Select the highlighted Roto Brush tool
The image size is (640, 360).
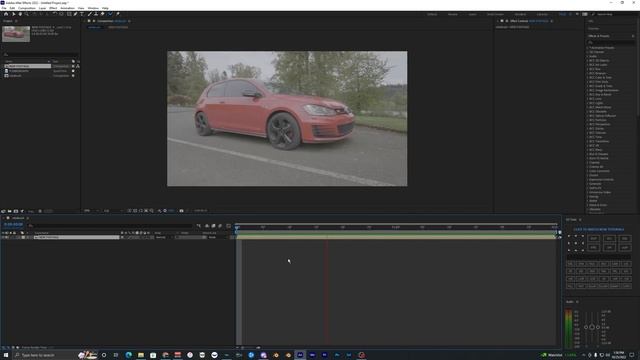(x=110, y=14)
